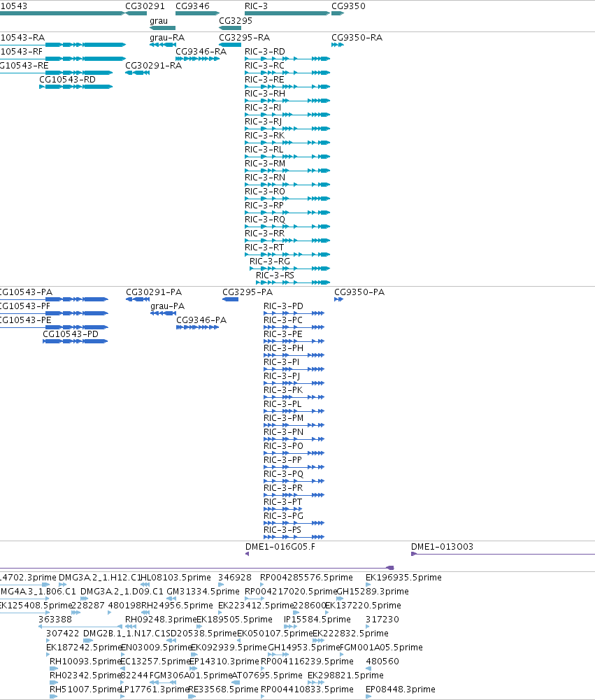
Task: Select protein RIC-3-PT
Action: [283, 509]
